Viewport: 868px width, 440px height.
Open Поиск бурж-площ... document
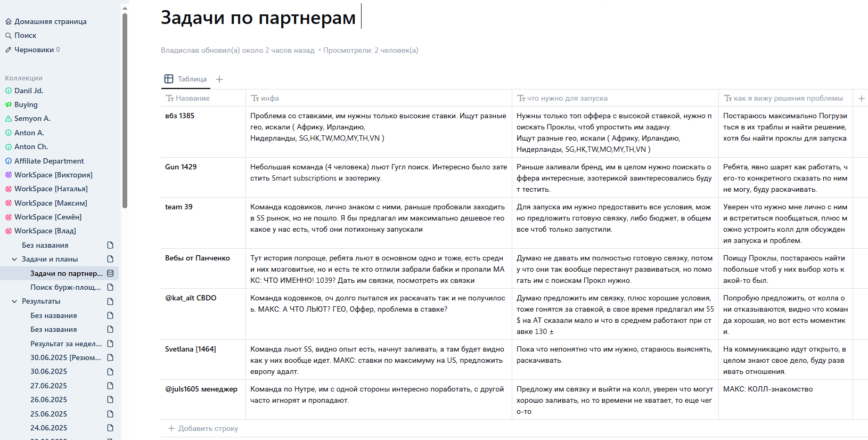tap(65, 287)
